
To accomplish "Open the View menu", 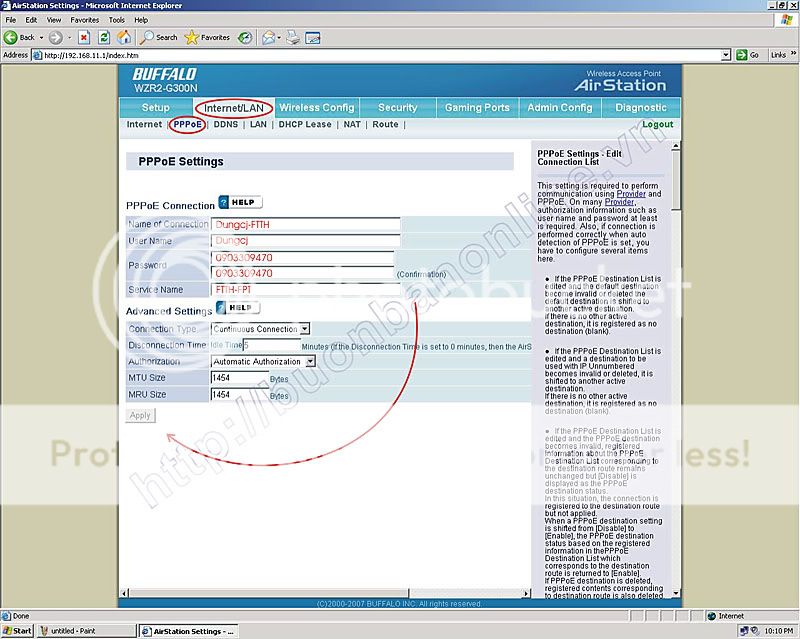I will coord(54,20).
